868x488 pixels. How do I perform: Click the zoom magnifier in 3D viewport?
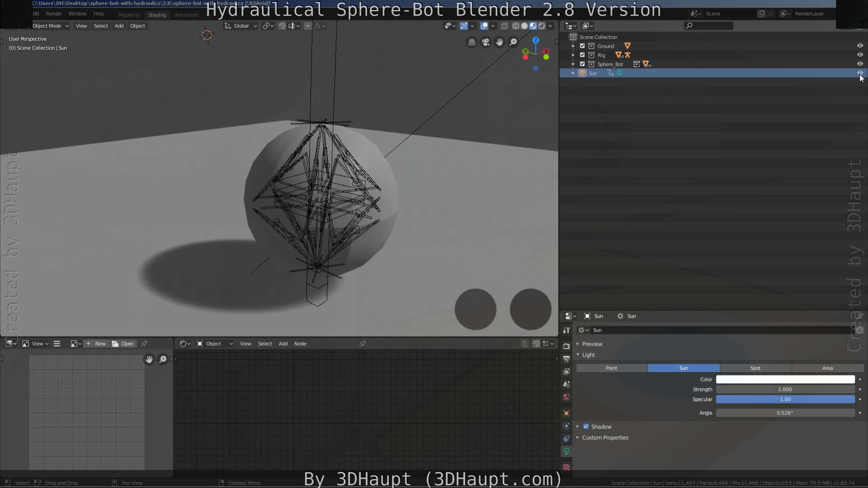(x=513, y=42)
